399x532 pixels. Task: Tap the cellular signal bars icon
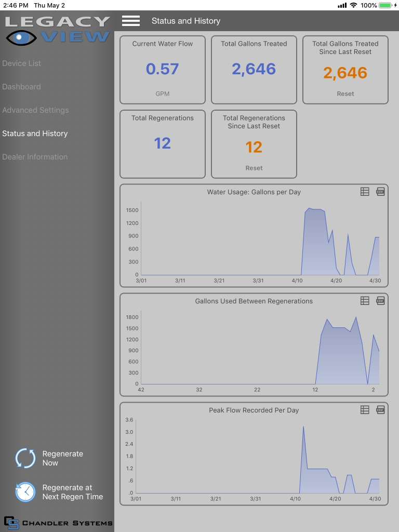tap(342, 5)
